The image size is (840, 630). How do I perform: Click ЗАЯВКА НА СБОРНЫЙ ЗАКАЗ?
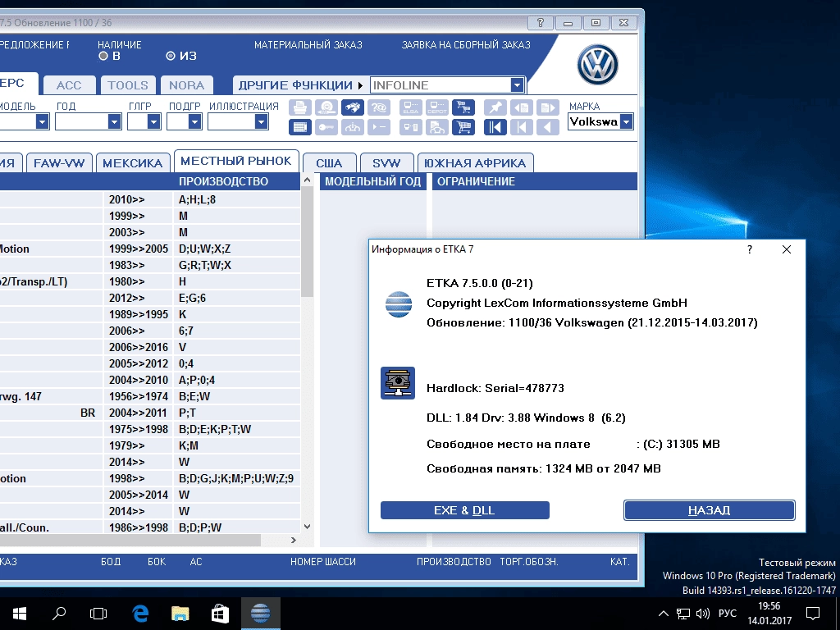coord(466,45)
